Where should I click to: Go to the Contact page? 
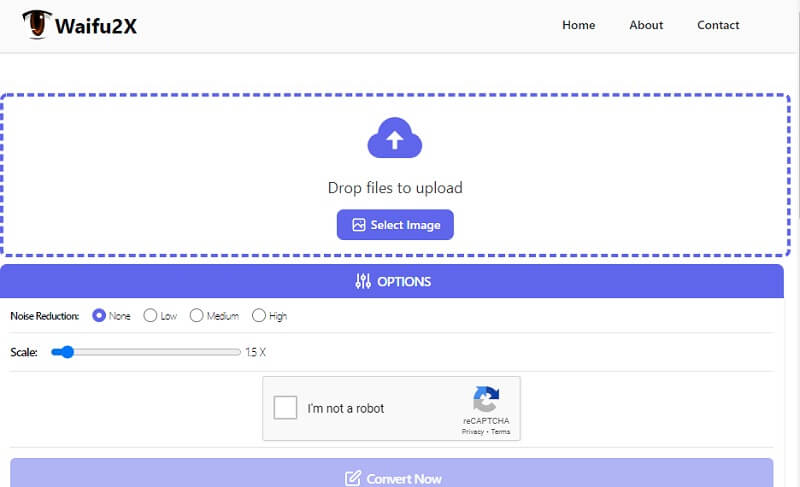click(x=718, y=25)
